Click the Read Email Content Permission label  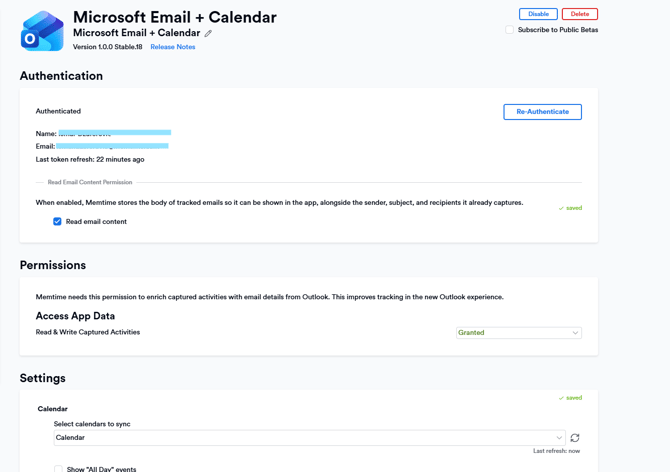90,182
